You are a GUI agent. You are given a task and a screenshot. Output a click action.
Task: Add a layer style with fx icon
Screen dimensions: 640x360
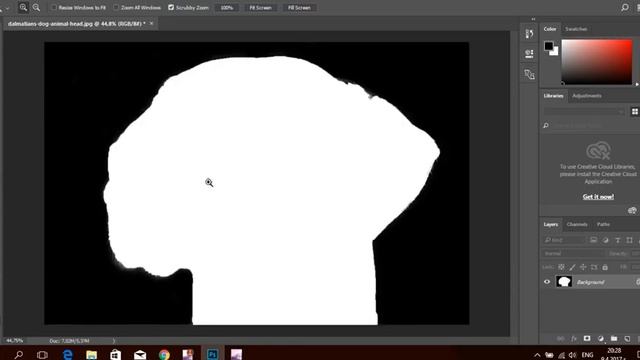[574, 338]
